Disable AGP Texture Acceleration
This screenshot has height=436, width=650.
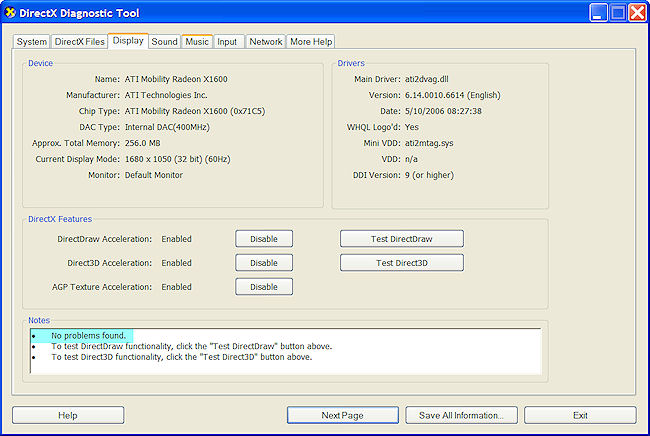click(x=264, y=287)
